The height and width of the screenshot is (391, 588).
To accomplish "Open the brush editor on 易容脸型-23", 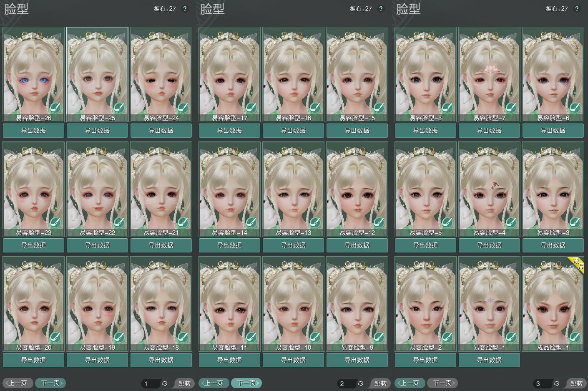I will coord(55,222).
